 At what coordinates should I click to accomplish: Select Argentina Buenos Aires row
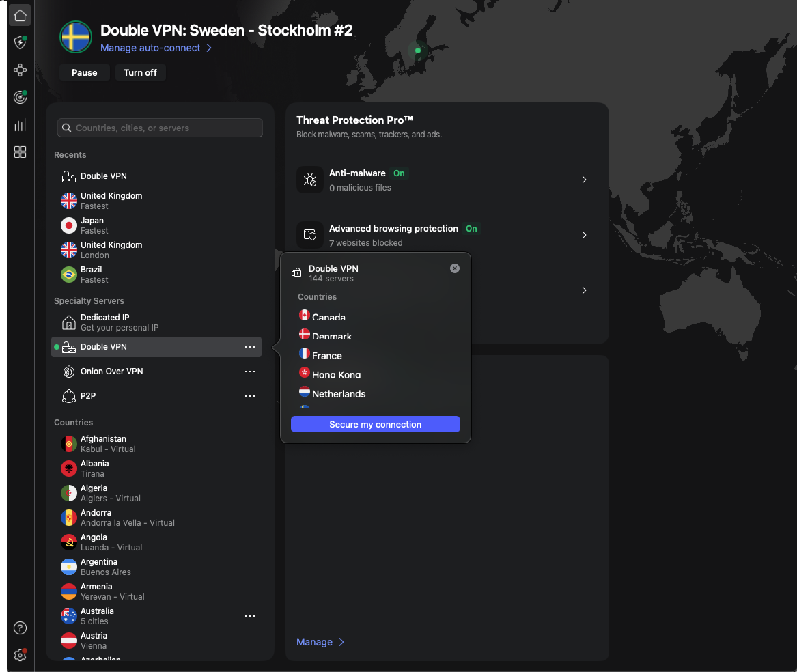tap(156, 567)
